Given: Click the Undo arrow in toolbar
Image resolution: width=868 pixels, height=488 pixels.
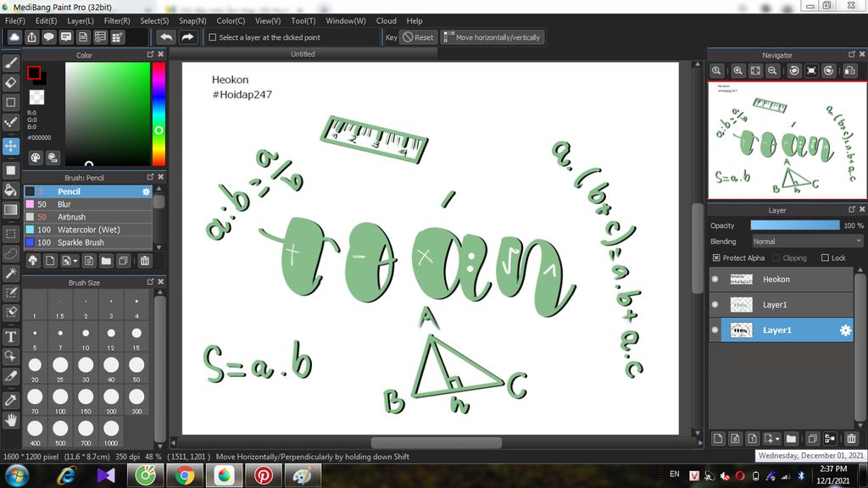Looking at the screenshot, I should (x=165, y=37).
